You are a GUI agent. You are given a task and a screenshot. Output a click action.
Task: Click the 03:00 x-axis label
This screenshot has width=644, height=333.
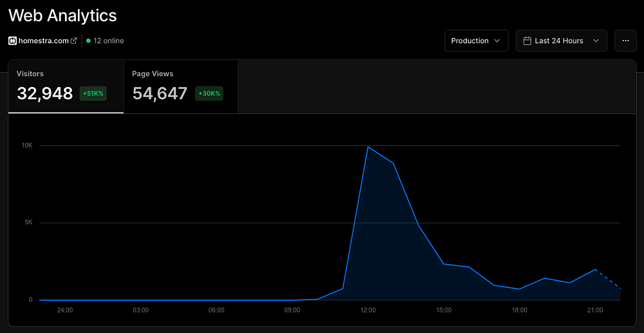(140, 310)
